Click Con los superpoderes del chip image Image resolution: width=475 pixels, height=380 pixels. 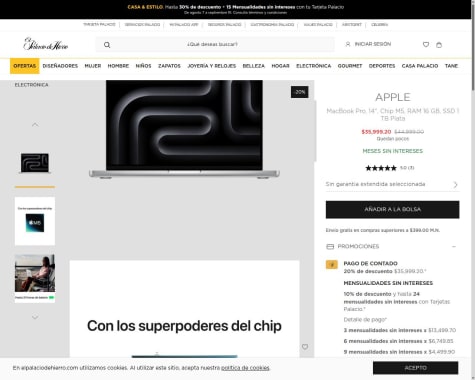[x=184, y=309]
